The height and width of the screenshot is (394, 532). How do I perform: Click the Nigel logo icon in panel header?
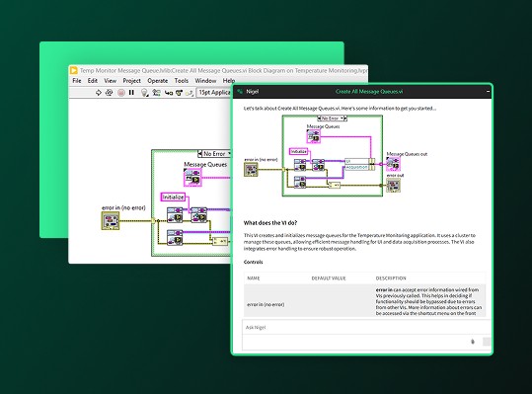pos(240,91)
